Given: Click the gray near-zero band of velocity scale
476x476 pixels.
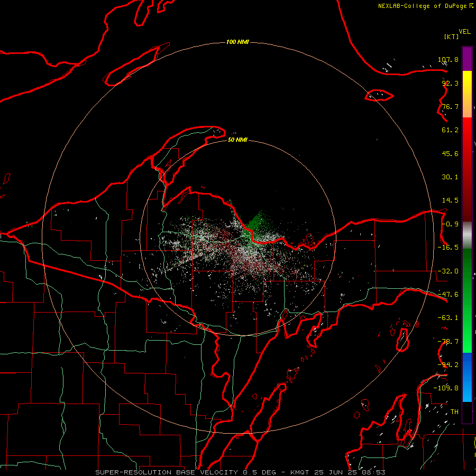Looking at the screenshot, I should point(467,235).
